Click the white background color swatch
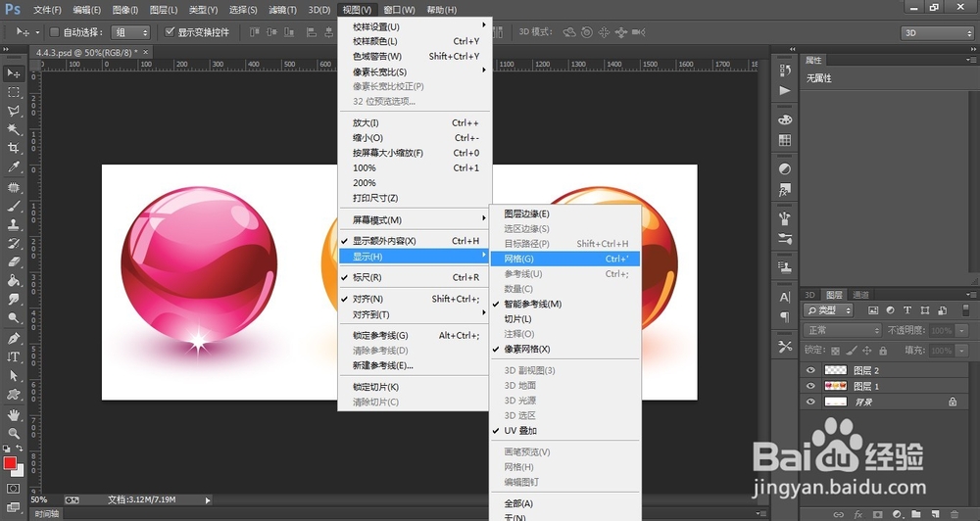Image resolution: width=980 pixels, height=521 pixels. 20,472
